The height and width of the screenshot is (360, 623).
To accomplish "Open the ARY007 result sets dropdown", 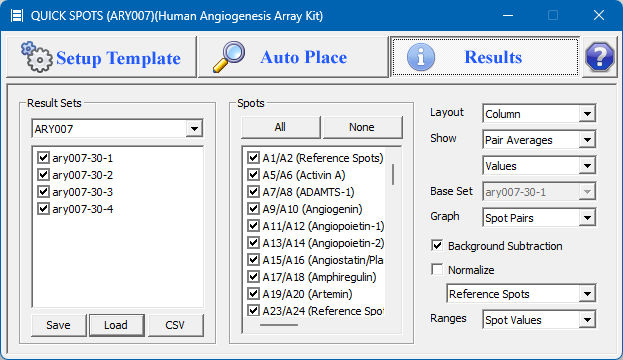I will [117, 128].
